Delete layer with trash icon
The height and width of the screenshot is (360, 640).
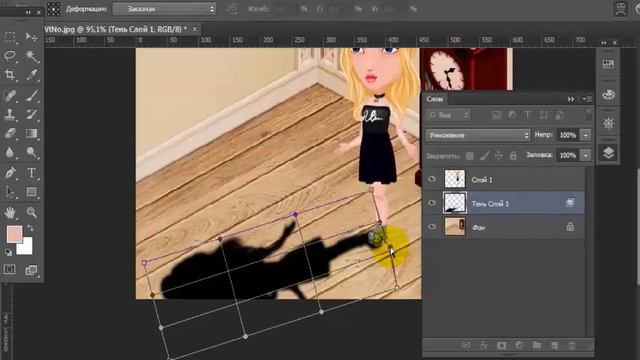point(572,345)
